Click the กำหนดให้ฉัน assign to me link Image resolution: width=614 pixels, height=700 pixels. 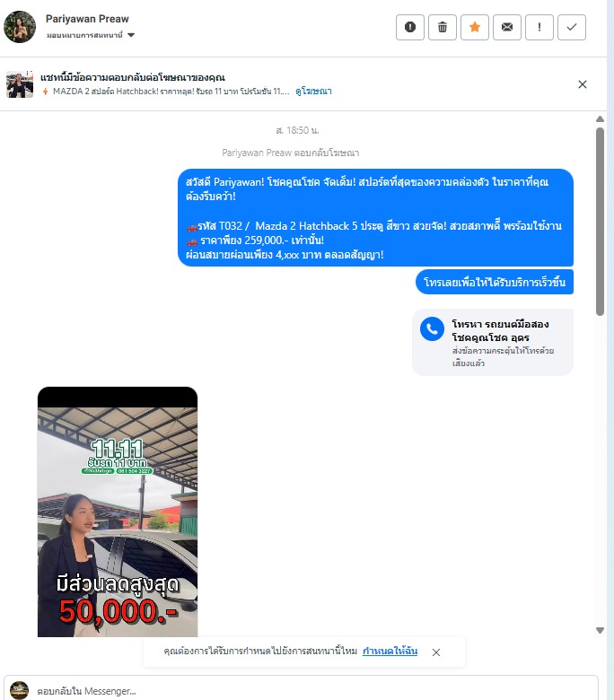[x=390, y=651]
